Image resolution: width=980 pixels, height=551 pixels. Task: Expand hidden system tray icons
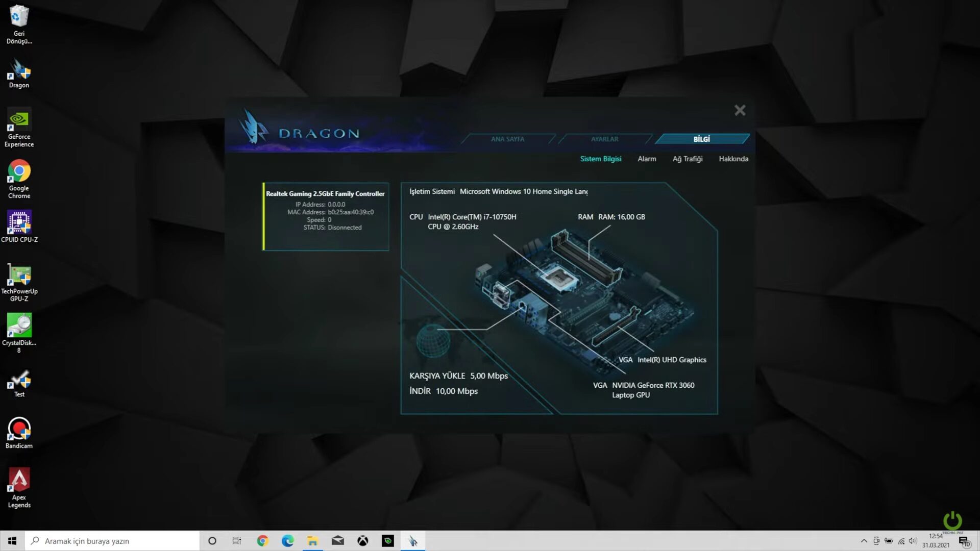point(864,541)
